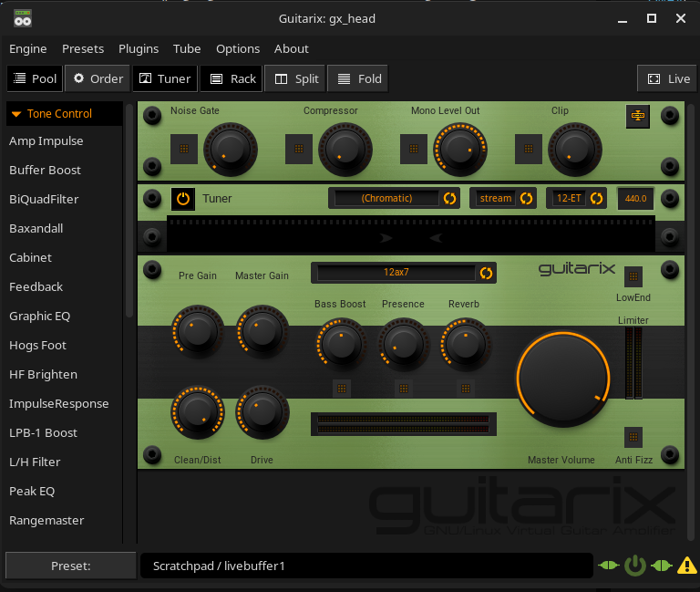Screen dimensions: 700x592
Task: Cycle the 12-ET temperament selector arrows
Action: pyautogui.click(x=596, y=198)
